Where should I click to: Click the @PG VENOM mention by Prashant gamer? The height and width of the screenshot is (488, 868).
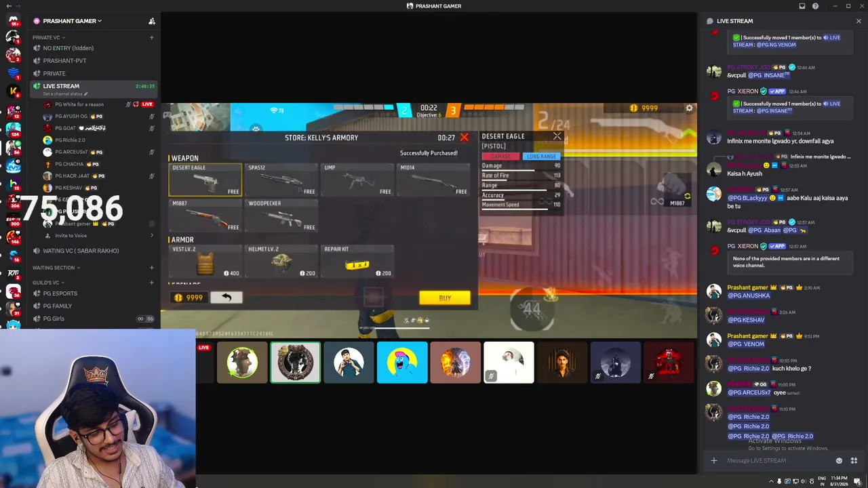[746, 344]
